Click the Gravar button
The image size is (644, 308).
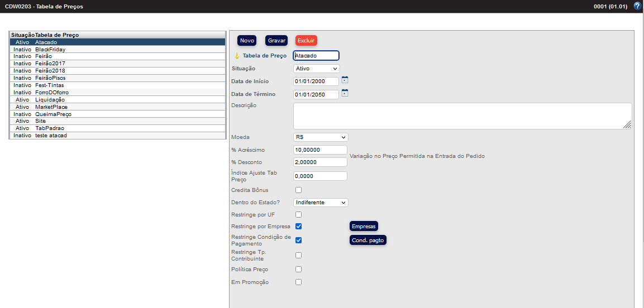[276, 41]
